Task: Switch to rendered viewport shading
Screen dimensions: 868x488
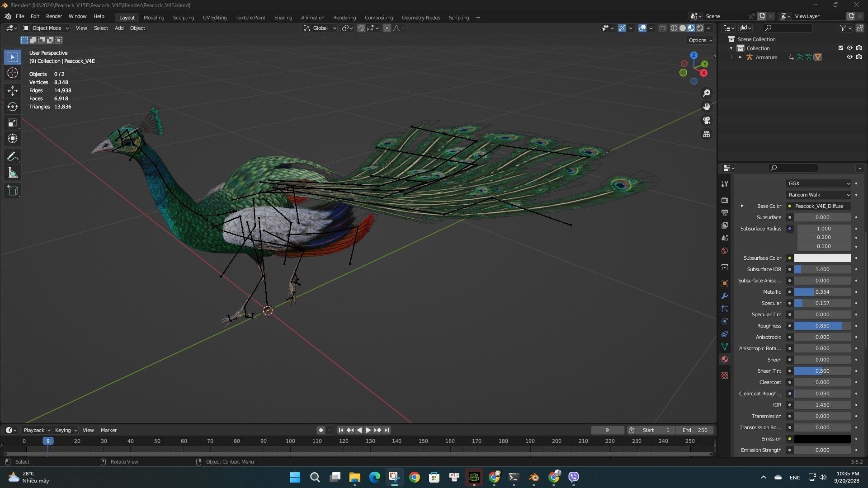Action: [700, 28]
